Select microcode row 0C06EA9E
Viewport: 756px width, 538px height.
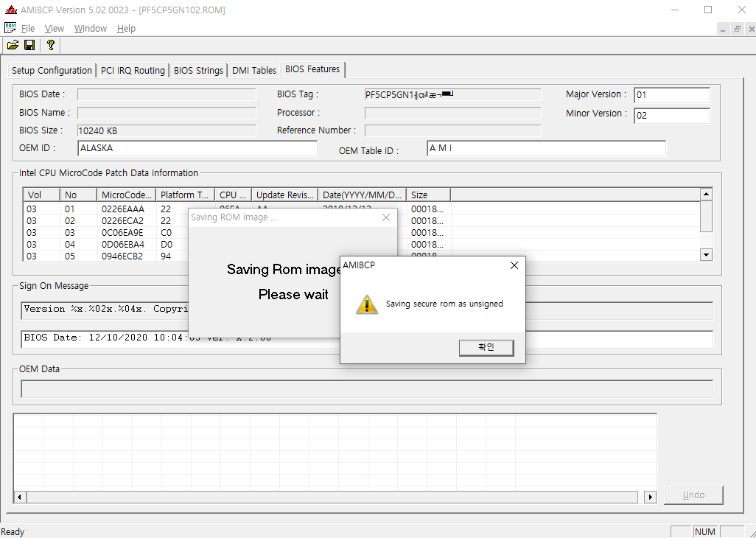click(x=122, y=233)
